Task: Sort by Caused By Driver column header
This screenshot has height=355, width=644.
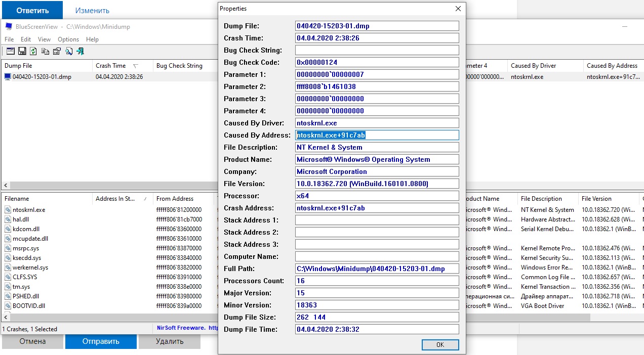Action: click(545, 66)
